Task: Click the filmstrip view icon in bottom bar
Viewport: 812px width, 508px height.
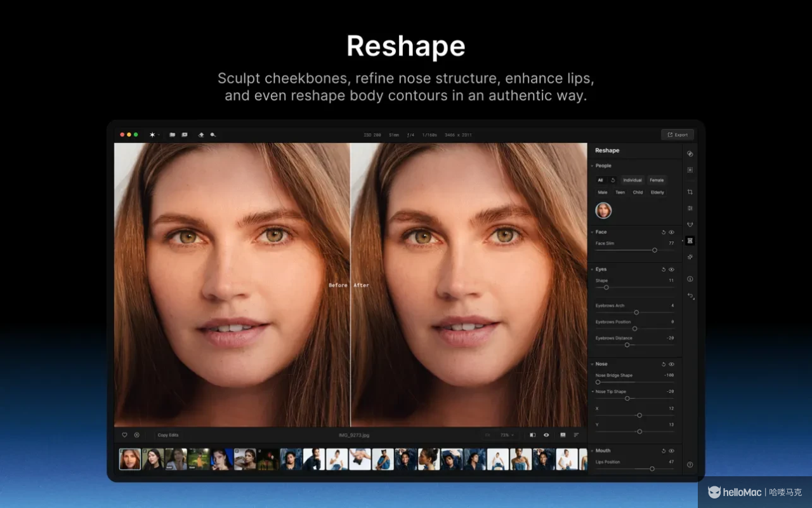Action: pos(563,435)
